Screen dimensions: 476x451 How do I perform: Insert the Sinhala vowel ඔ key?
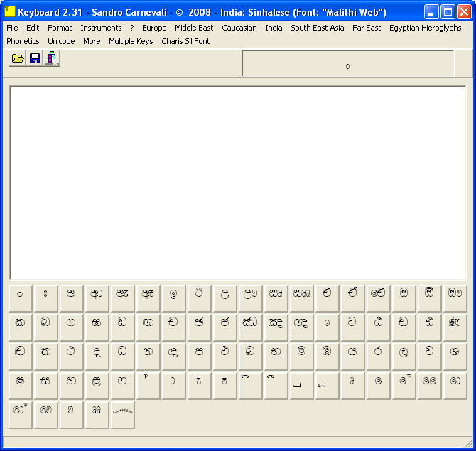[403, 298]
